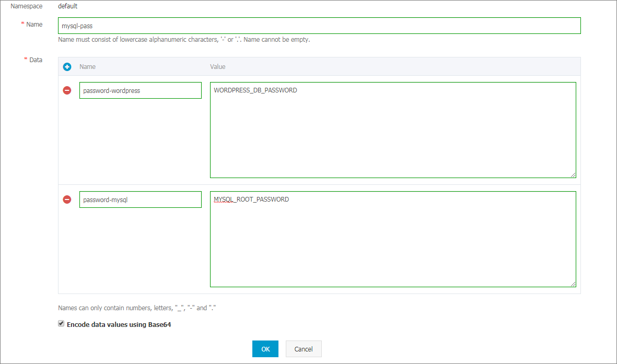Edit the password-mysql key name field
This screenshot has height=364, width=617.
coord(141,199)
